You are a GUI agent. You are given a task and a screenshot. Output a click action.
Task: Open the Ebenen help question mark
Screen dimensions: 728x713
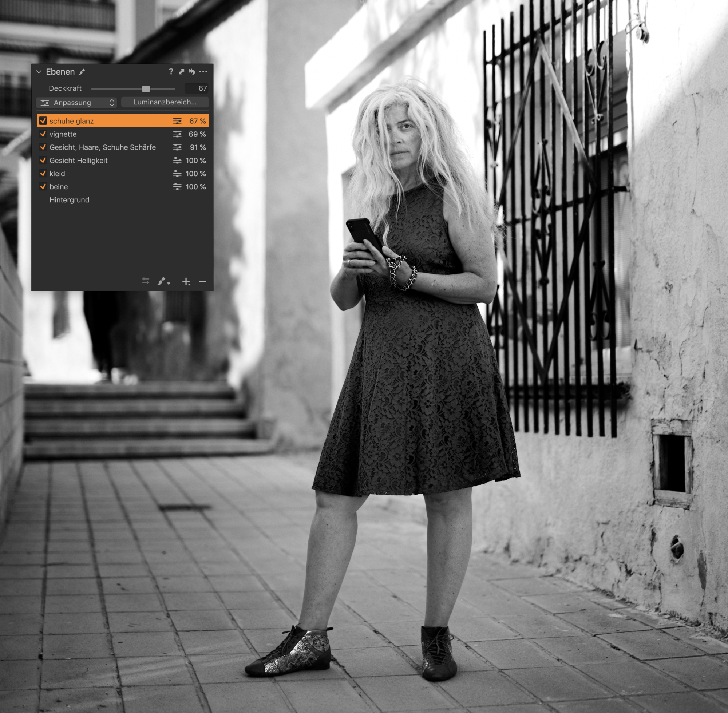click(171, 71)
